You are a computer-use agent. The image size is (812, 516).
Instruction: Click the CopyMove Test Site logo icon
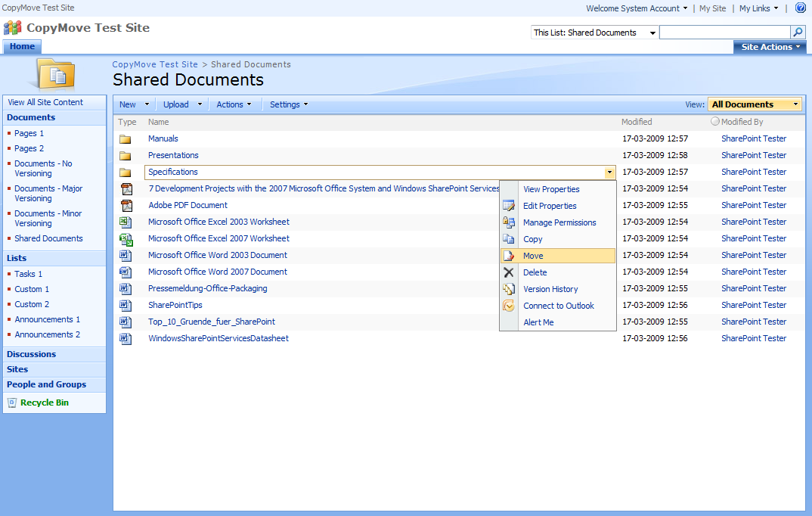coord(12,28)
